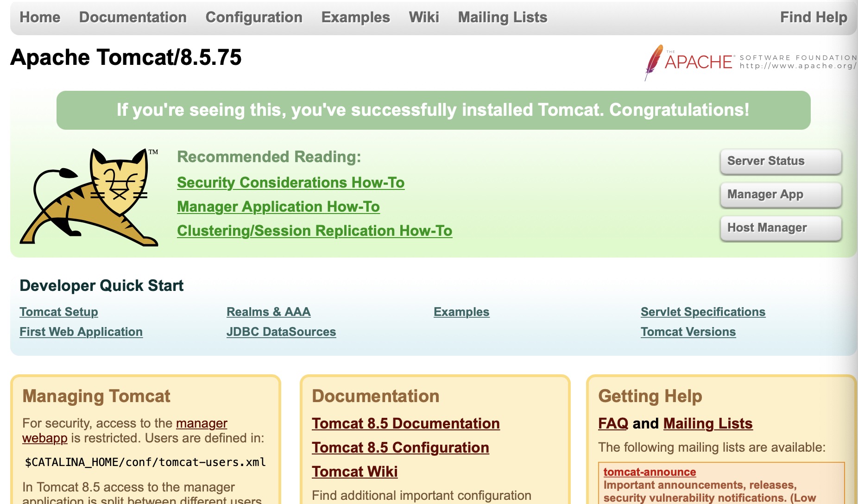
Task: Follow the Tomcat Setup link
Action: pos(59,312)
